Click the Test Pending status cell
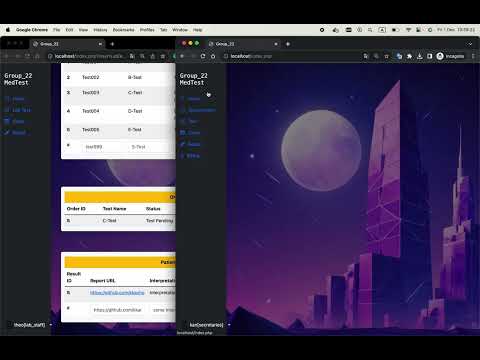Screen dimensions: 480x360 [x=160, y=221]
